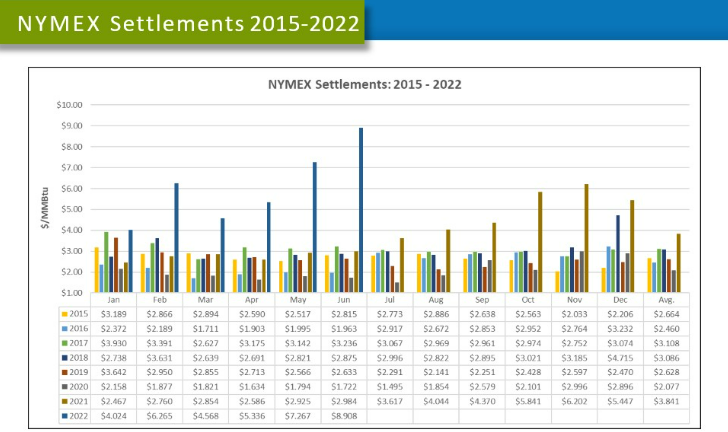Image resolution: width=728 pixels, height=432 pixels.
Task: Select the tallest June 2022 bar
Action: tap(361, 210)
